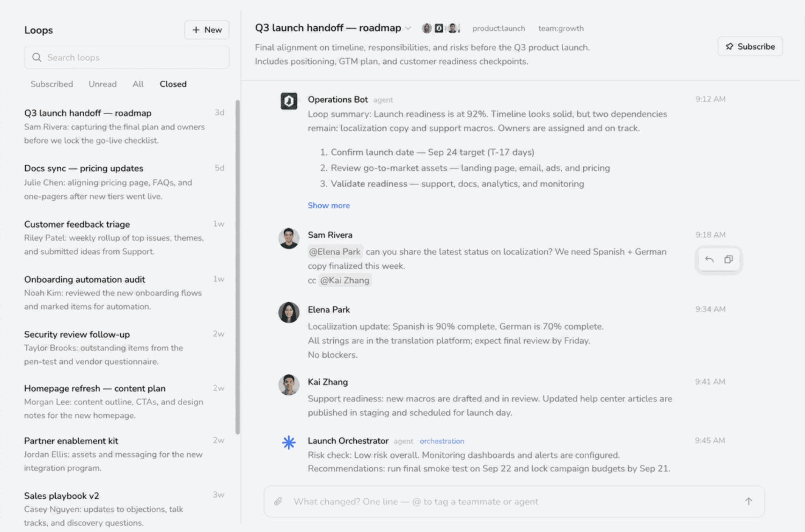The width and height of the screenshot is (805, 532).
Task: Click the send arrow icon in composer
Action: (748, 501)
